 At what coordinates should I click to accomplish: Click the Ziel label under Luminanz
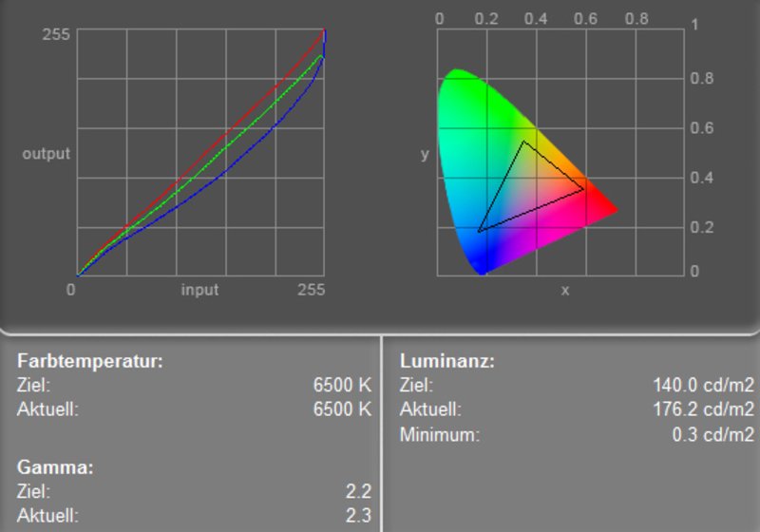(x=416, y=385)
